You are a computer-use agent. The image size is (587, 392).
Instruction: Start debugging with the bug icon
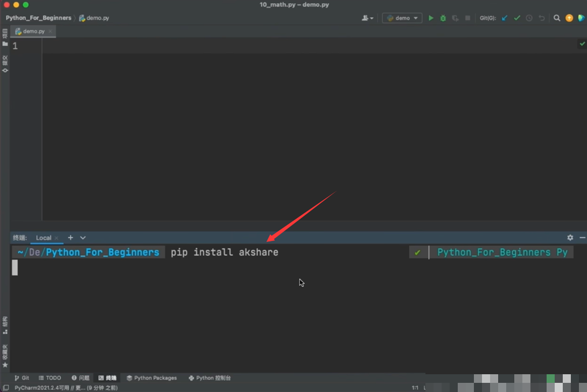(443, 18)
